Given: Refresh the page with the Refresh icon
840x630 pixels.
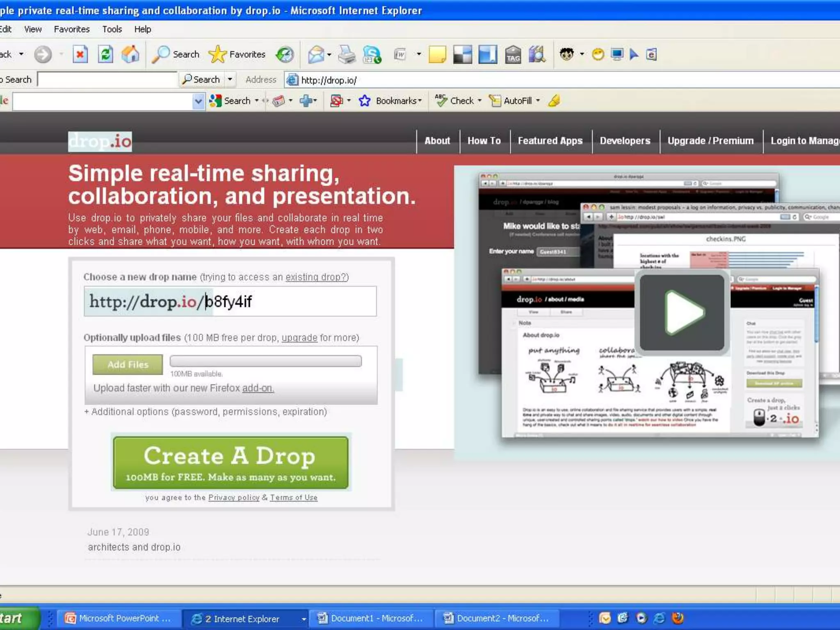Looking at the screenshot, I should pyautogui.click(x=105, y=54).
